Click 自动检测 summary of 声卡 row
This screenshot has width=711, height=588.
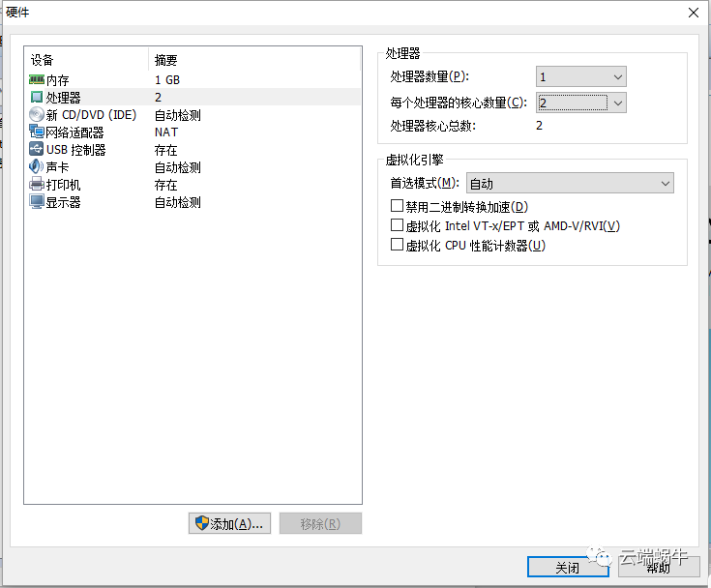click(178, 167)
